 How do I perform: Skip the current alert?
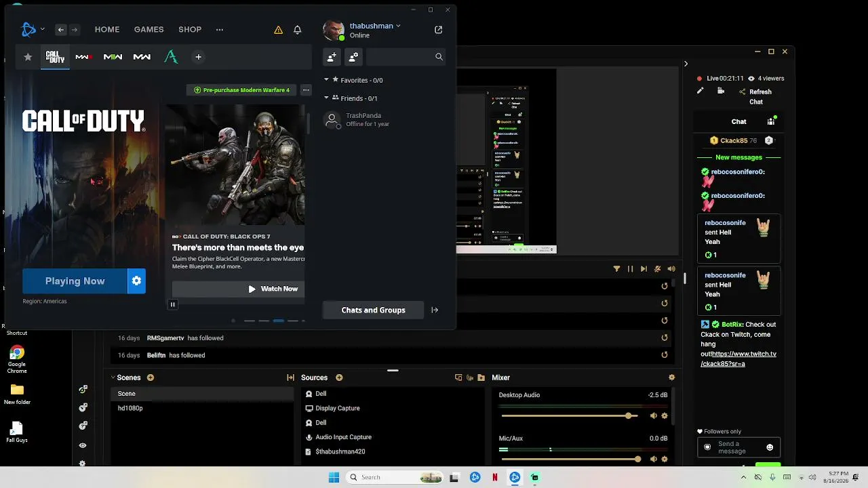pyautogui.click(x=644, y=269)
